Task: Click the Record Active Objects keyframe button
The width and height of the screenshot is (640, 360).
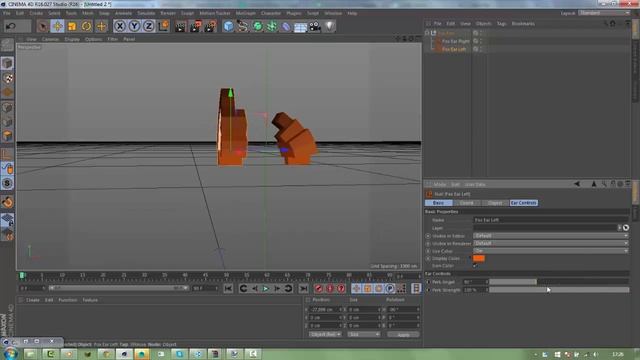Action: click(318, 289)
